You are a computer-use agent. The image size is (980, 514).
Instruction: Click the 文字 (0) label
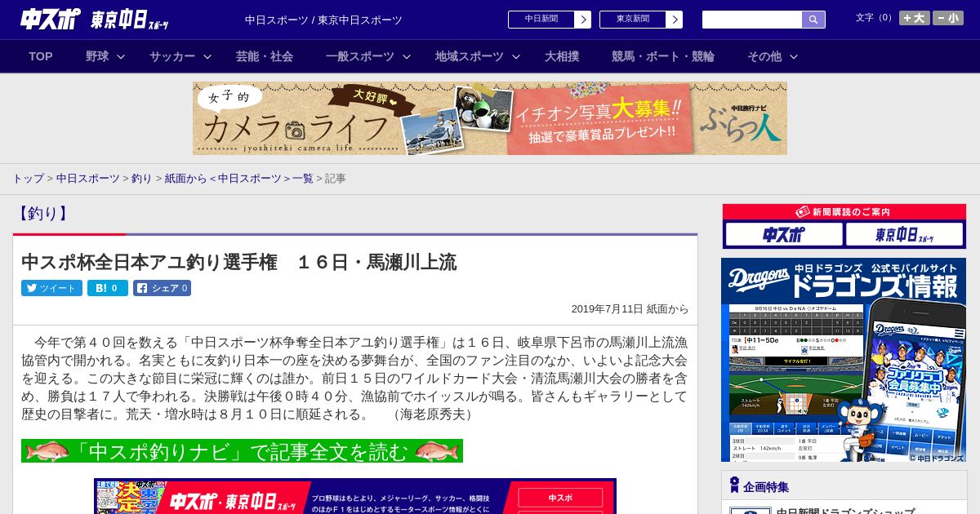point(875,18)
